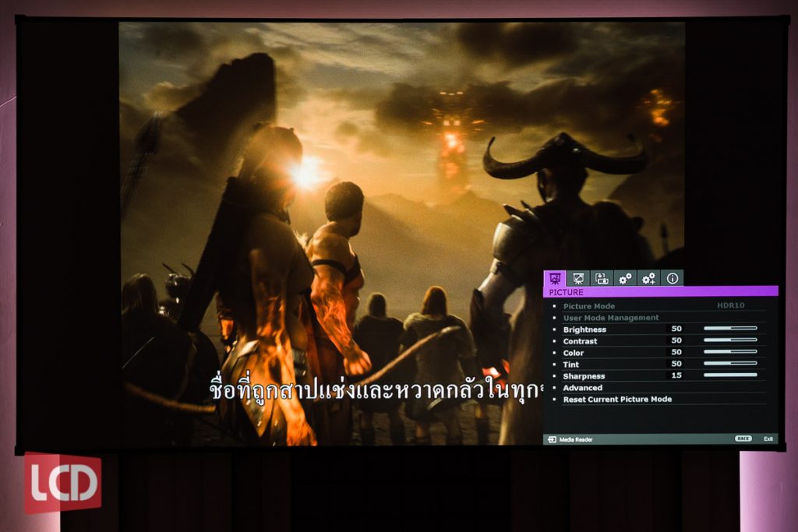Click the BACK button in the footer
Image resolution: width=798 pixels, height=532 pixels.
click(743, 439)
